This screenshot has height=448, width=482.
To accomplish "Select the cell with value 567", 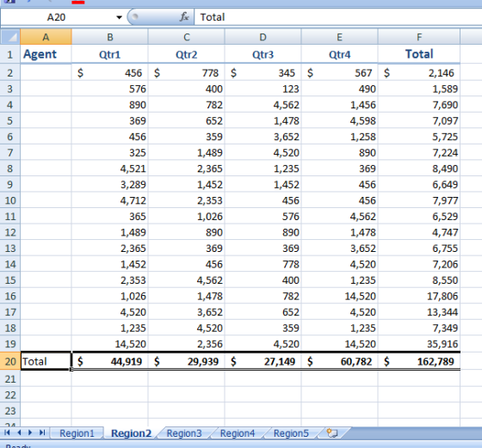I will (339, 73).
